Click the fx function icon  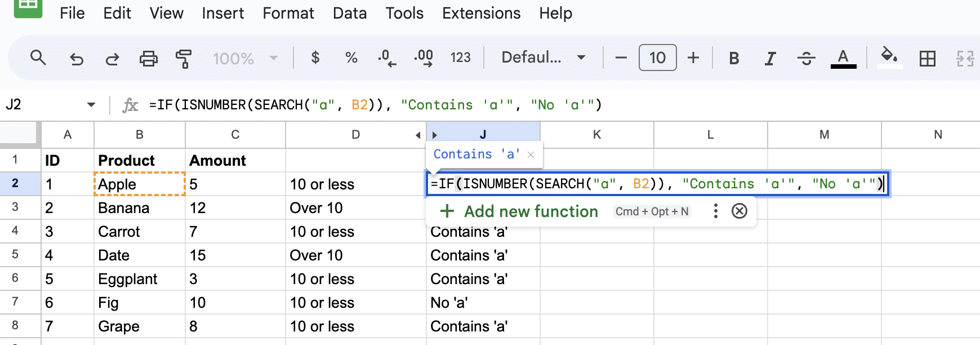point(130,105)
